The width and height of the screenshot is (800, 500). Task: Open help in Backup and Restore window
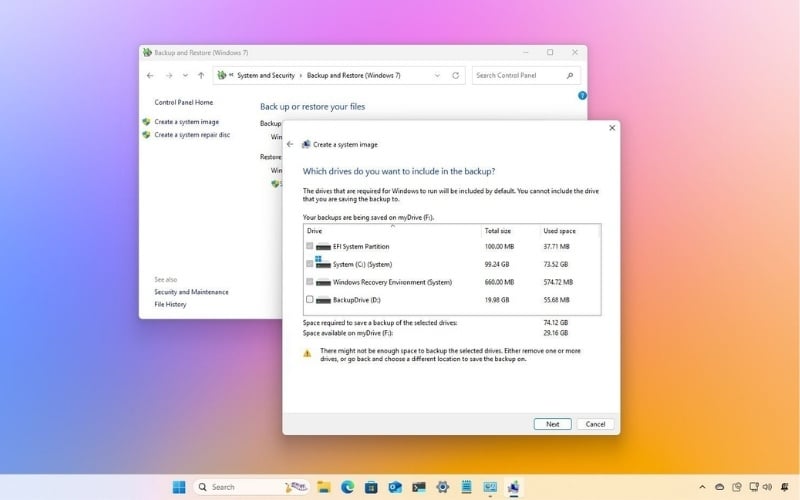point(582,95)
